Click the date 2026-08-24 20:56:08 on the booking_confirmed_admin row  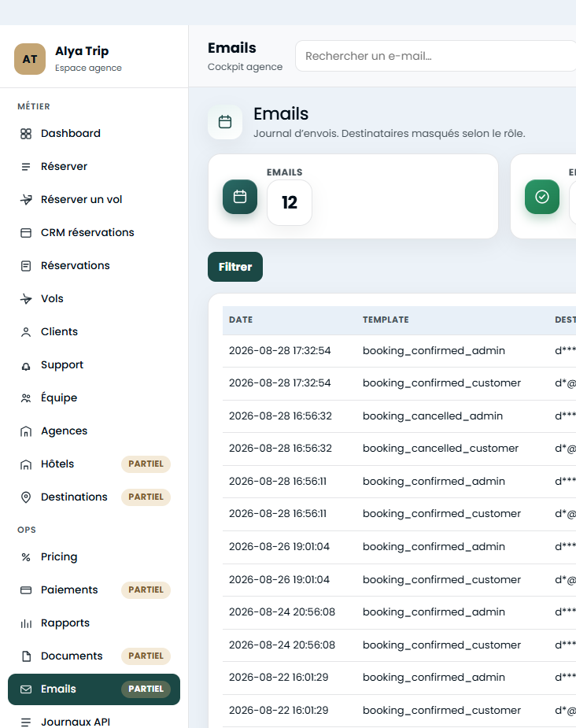point(282,612)
